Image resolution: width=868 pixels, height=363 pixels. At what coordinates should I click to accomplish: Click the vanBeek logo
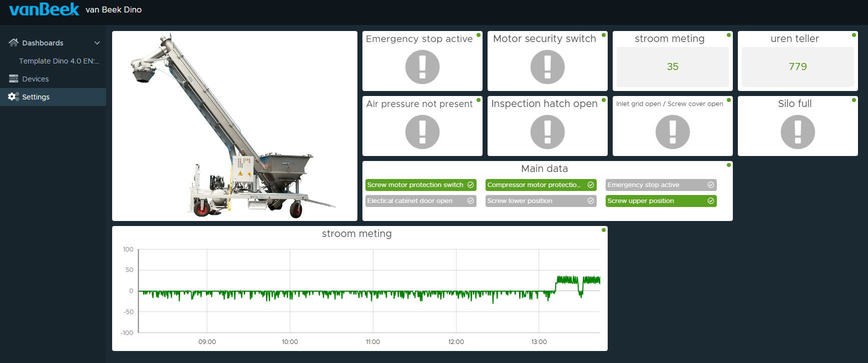pyautogui.click(x=44, y=9)
